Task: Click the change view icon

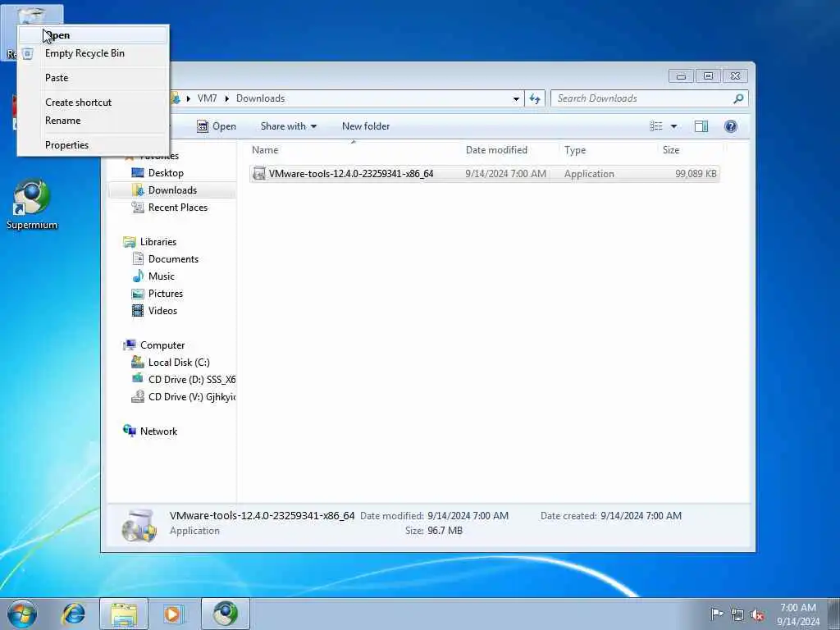Action: tap(656, 126)
